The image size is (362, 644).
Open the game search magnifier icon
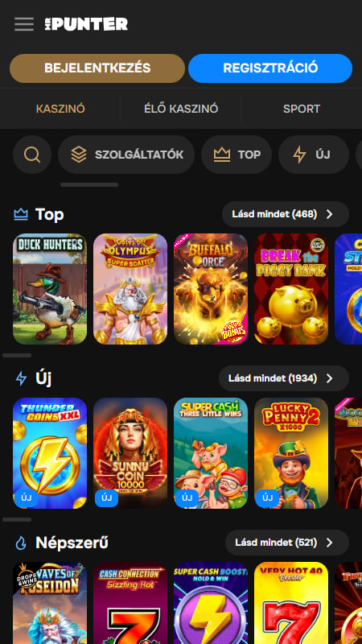click(x=32, y=155)
